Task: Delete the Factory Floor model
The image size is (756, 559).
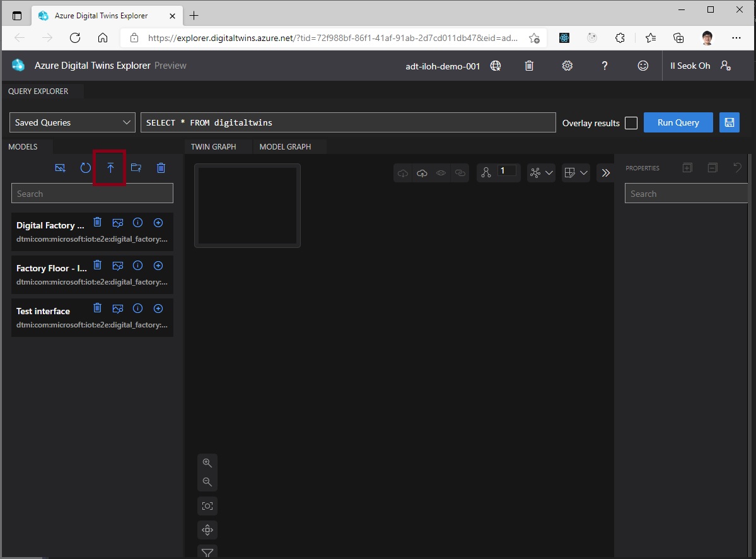Action: point(97,265)
